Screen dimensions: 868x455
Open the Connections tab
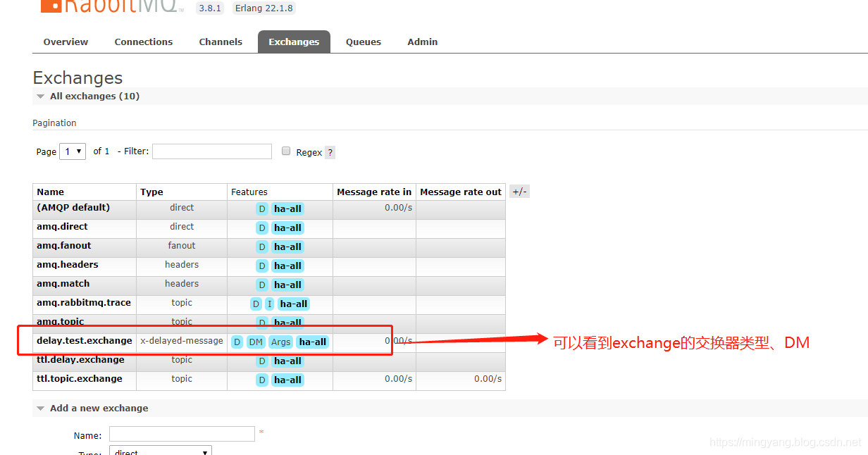(144, 42)
